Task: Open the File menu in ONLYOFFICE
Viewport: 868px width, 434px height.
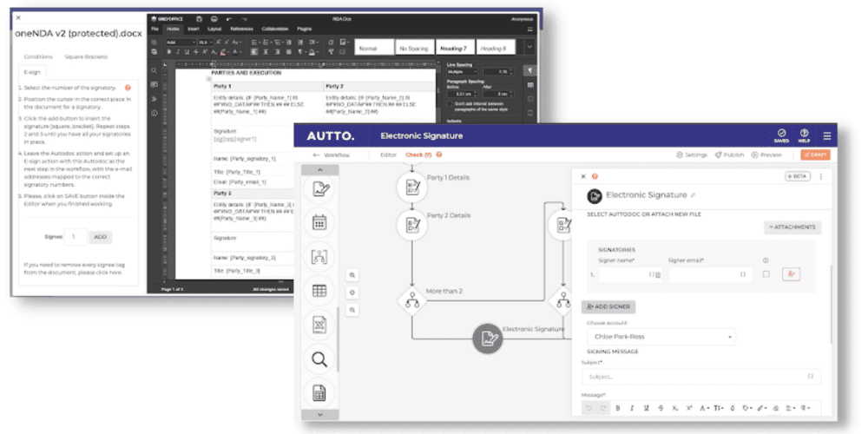Action: coord(155,29)
